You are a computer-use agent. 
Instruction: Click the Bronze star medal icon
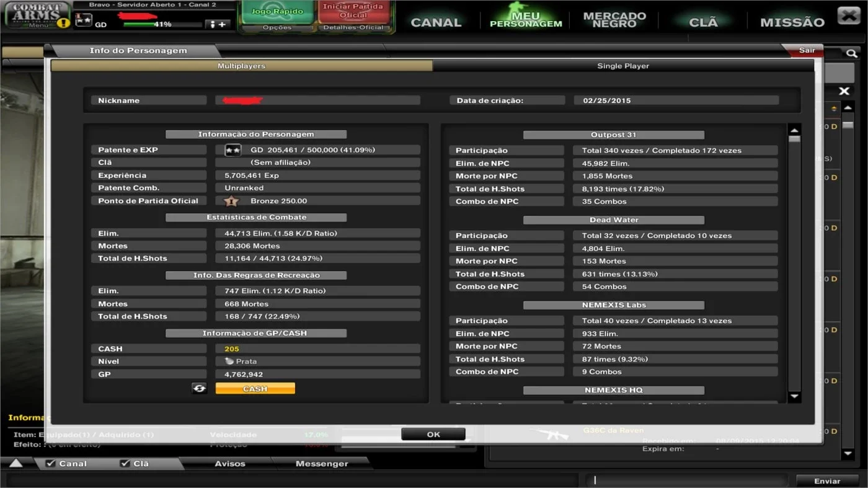[x=231, y=201]
